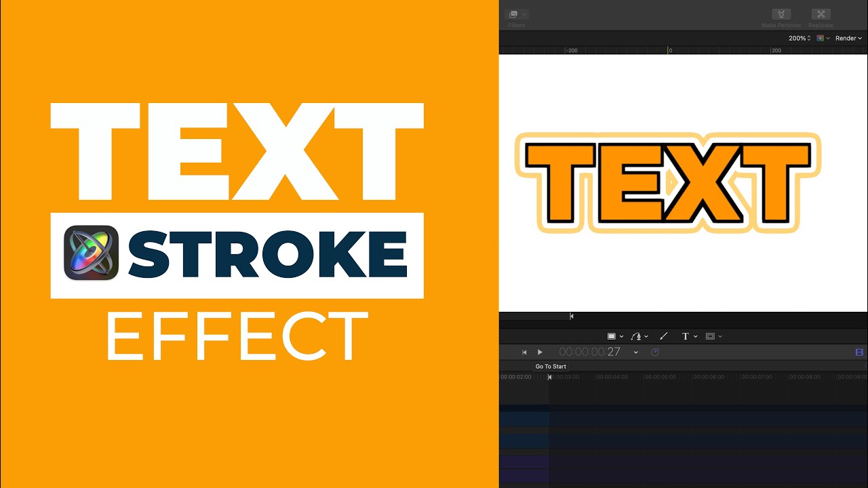Click the 00:00:00:27 timecode field
868x488 pixels.
pyautogui.click(x=589, y=352)
